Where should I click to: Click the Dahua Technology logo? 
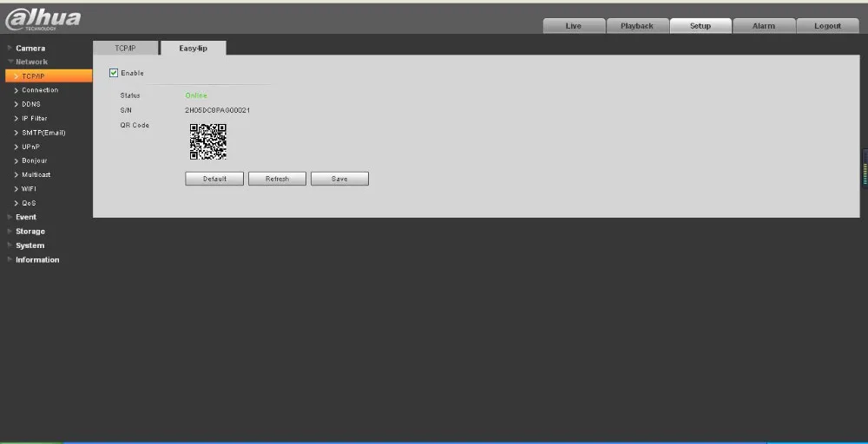(x=43, y=19)
